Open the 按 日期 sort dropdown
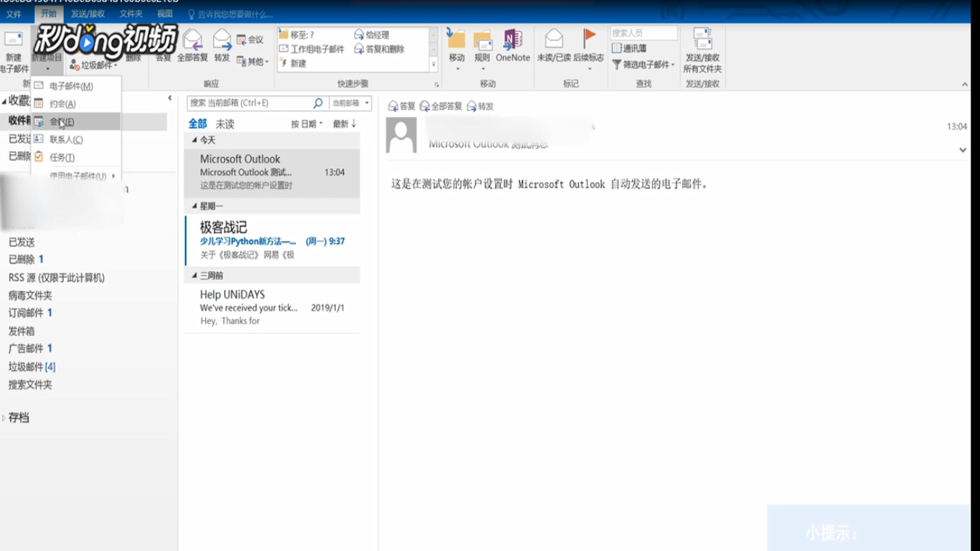The height and width of the screenshot is (551, 980). [x=306, y=124]
